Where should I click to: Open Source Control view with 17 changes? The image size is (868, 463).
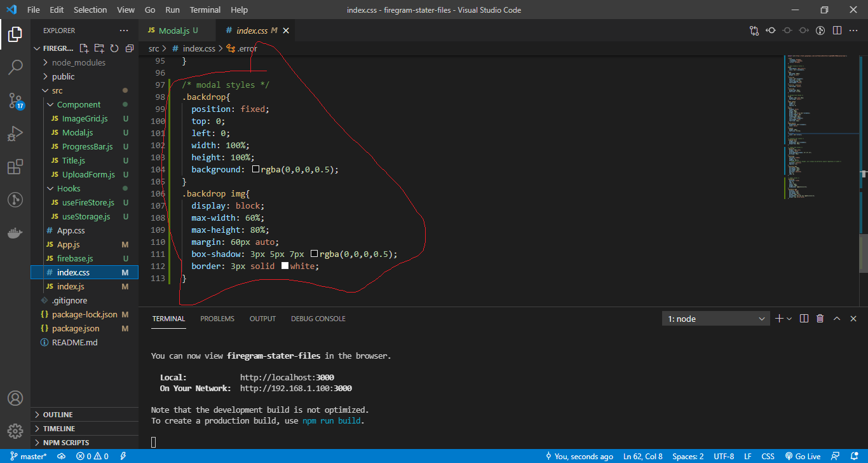[x=15, y=100]
